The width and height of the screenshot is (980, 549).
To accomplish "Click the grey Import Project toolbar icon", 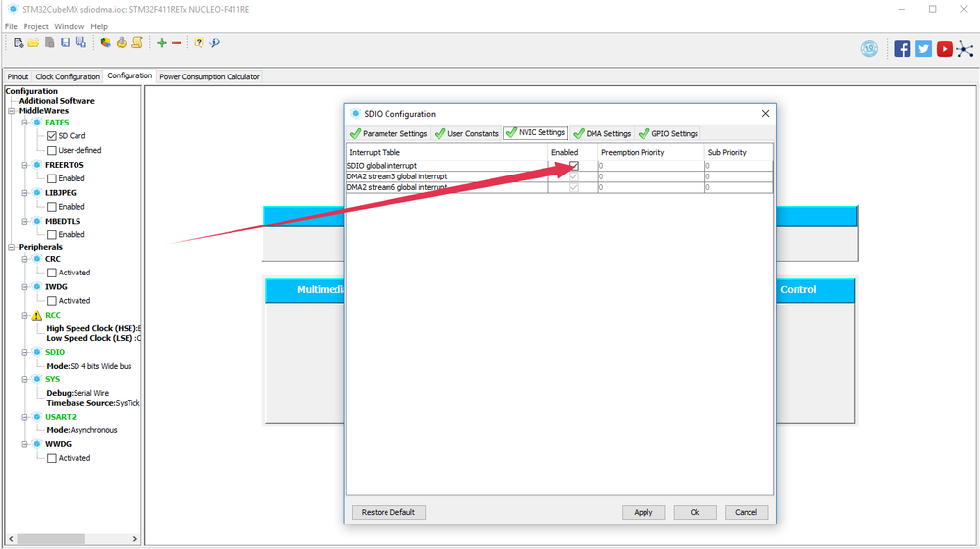I will (49, 42).
